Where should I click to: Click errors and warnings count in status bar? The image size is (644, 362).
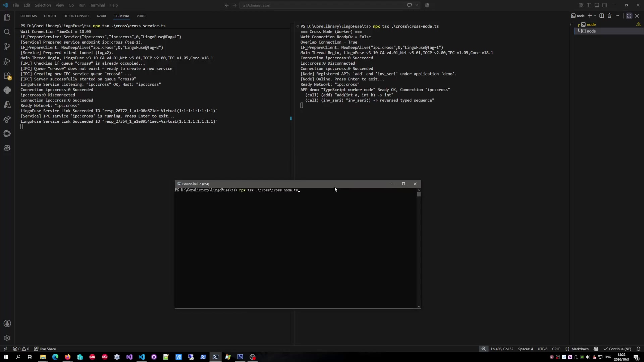(x=21, y=349)
